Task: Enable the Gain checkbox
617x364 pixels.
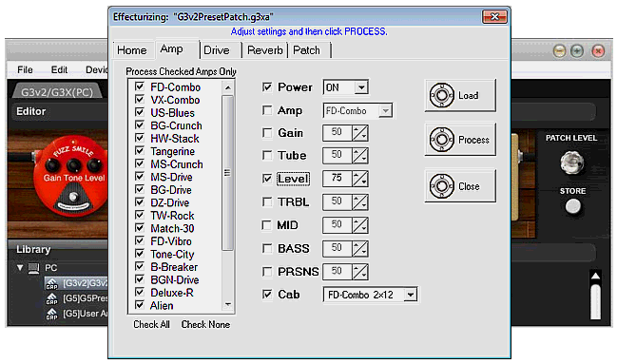Action: click(x=267, y=133)
